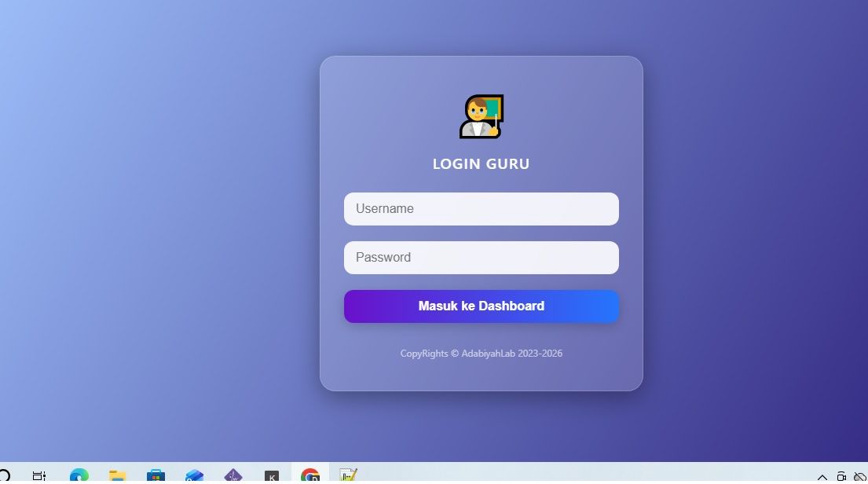This screenshot has width=868, height=484.
Task: Focus the Password input field
Action: (481, 258)
